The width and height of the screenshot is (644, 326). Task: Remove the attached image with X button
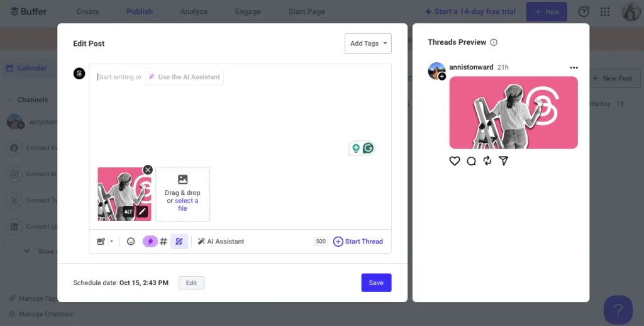tap(147, 170)
